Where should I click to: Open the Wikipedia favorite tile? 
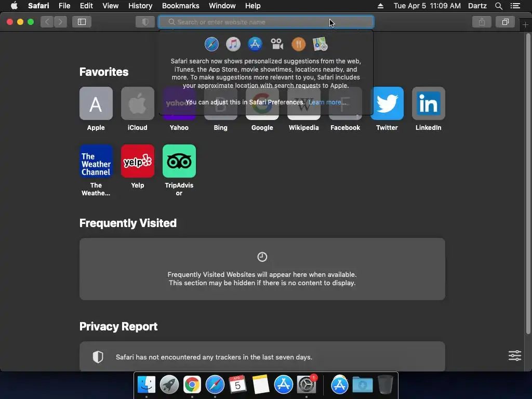pos(303,103)
